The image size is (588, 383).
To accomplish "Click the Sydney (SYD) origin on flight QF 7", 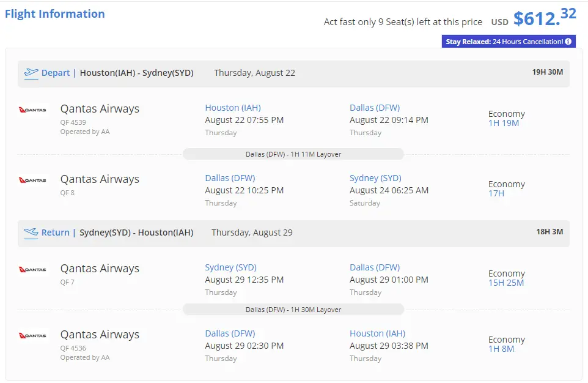I will pyautogui.click(x=230, y=267).
